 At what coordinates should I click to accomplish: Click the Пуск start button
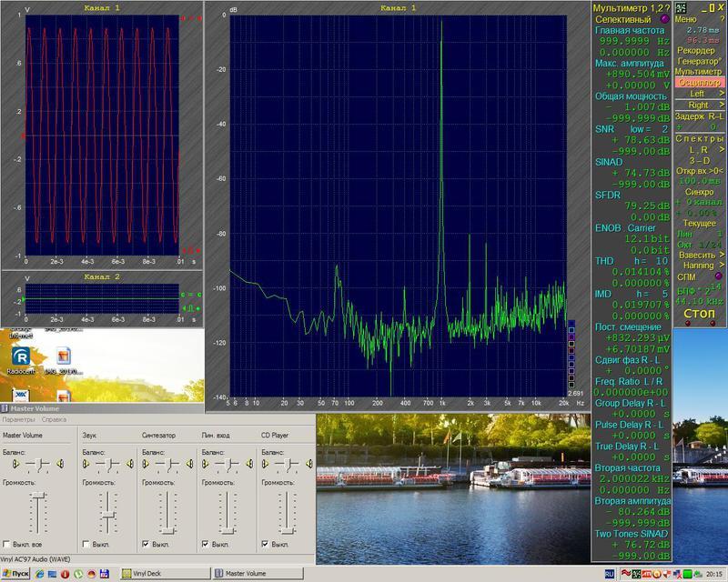tap(15, 574)
